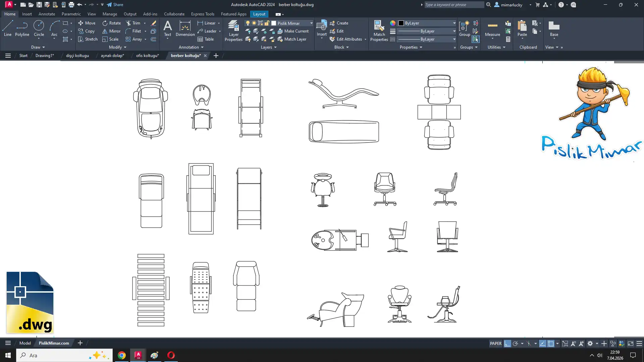Select the Polyline drawing tool
The image size is (644, 362).
[x=22, y=28]
